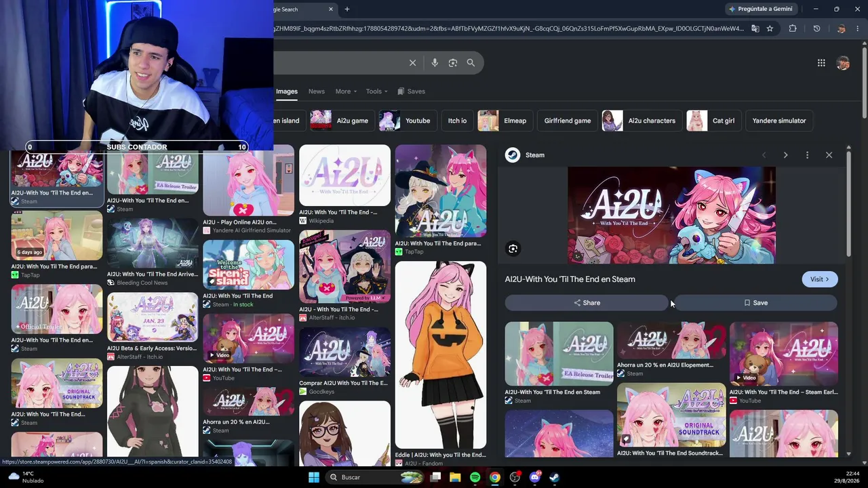Clear the search box with the X icon
This screenshot has height=488, width=868.
pyautogui.click(x=412, y=63)
